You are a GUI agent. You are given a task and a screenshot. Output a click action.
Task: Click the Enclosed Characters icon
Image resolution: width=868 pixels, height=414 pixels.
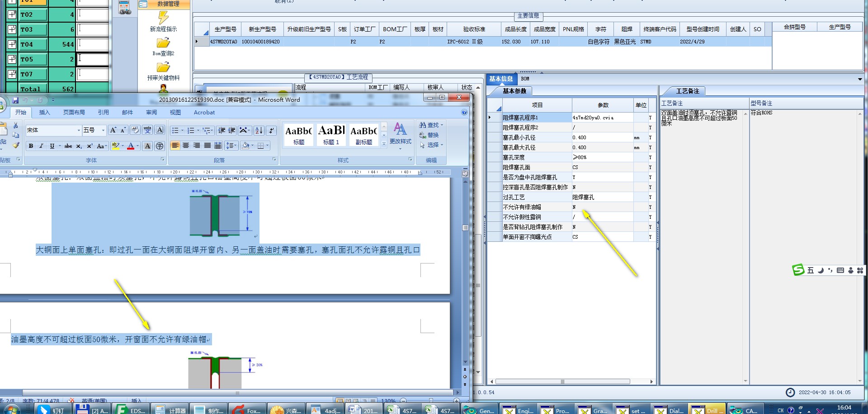(160, 146)
